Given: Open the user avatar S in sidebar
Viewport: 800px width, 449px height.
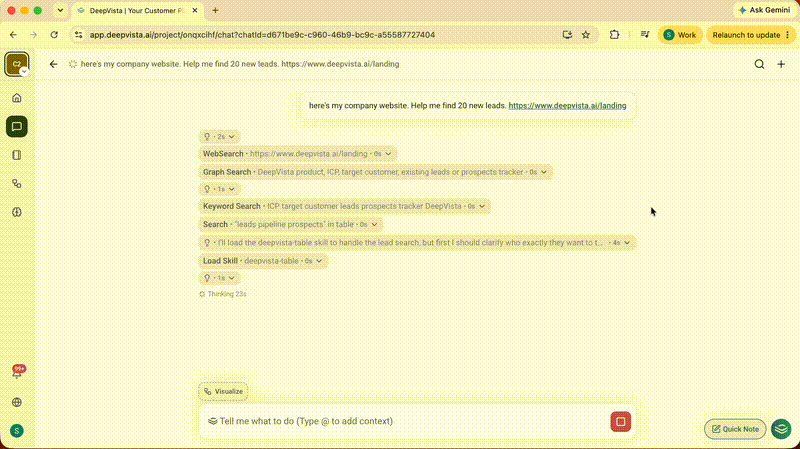Looking at the screenshot, I should point(17,431).
